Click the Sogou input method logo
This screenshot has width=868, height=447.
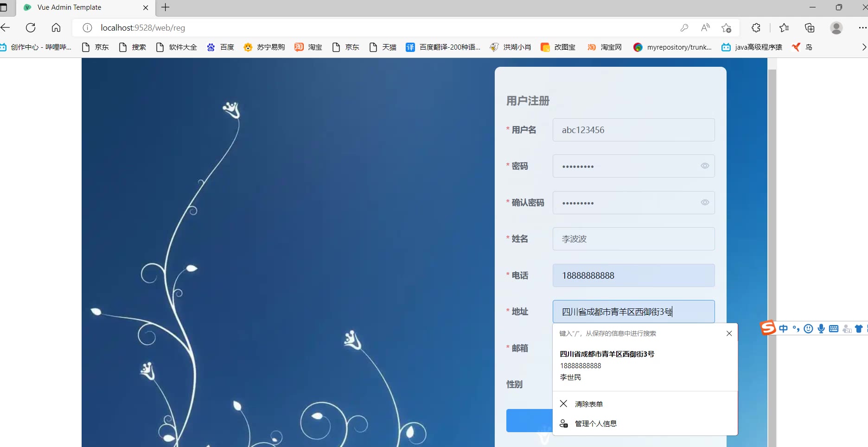point(768,328)
